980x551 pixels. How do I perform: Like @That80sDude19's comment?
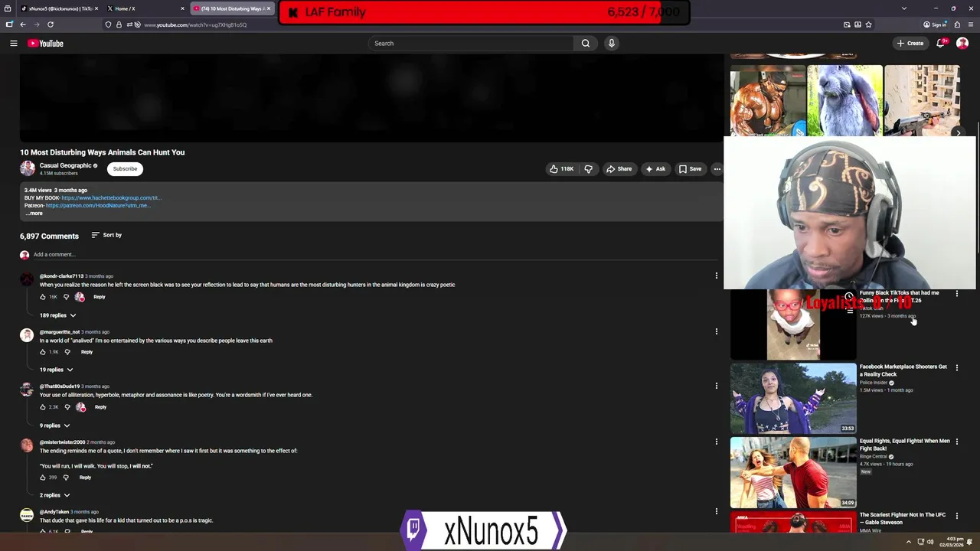pyautogui.click(x=43, y=407)
